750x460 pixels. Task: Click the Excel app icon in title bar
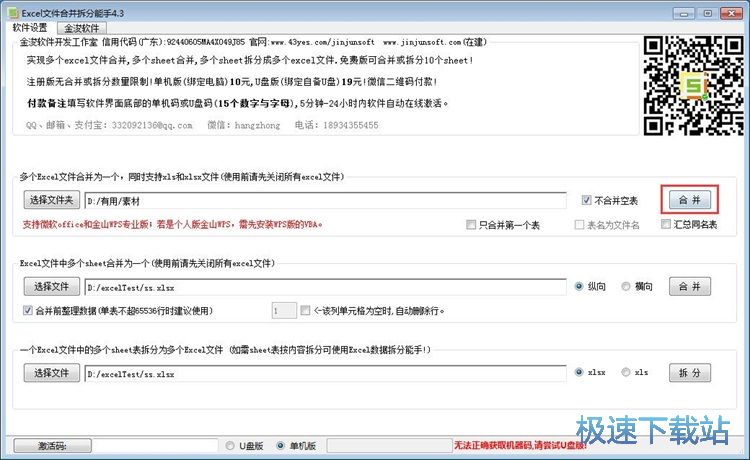coord(13,12)
